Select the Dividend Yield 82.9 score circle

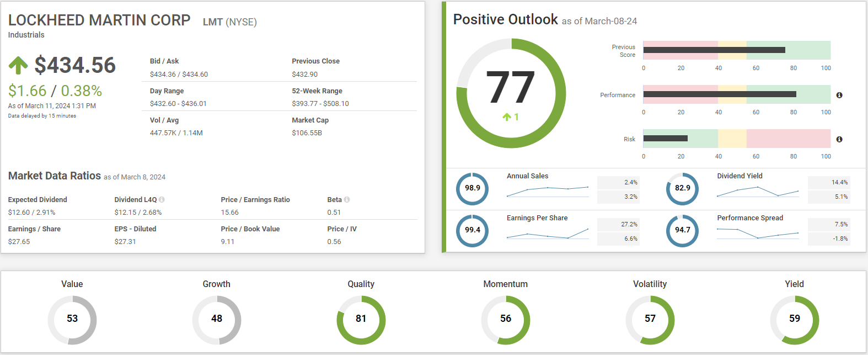pyautogui.click(x=683, y=188)
